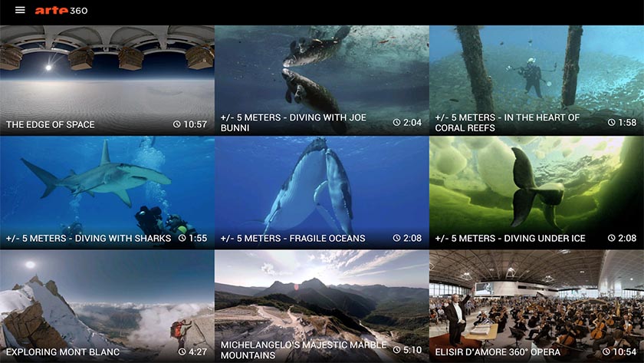Click the arte 360 logo
This screenshot has width=644, height=363.
[x=61, y=10]
